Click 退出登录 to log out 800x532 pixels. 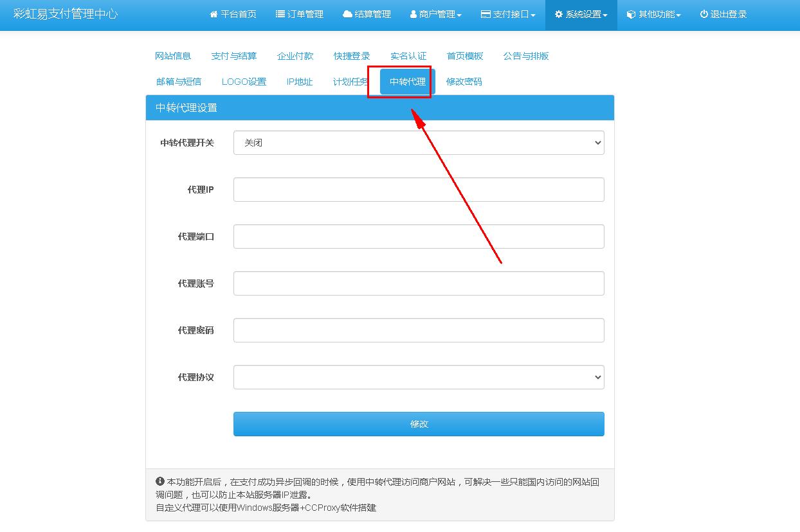[723, 15]
